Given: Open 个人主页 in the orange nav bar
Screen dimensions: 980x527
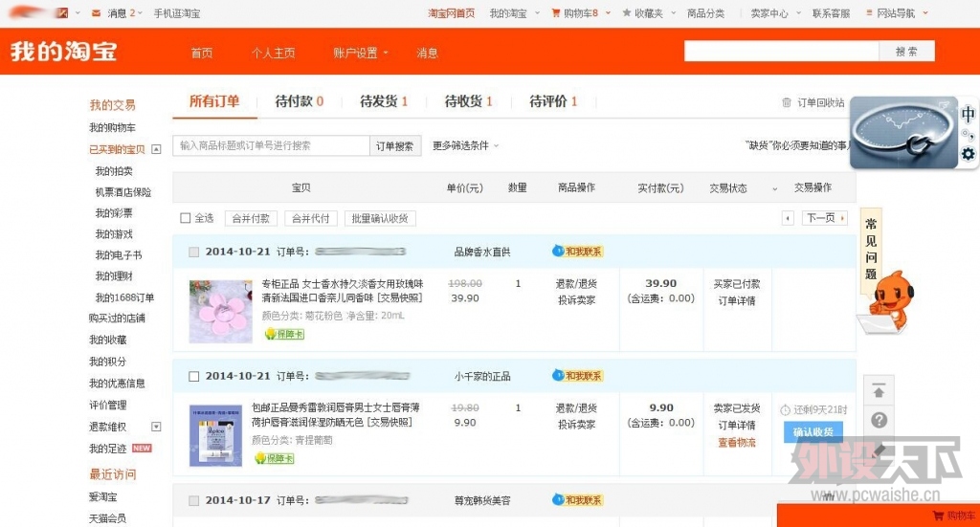Looking at the screenshot, I should pos(273,53).
